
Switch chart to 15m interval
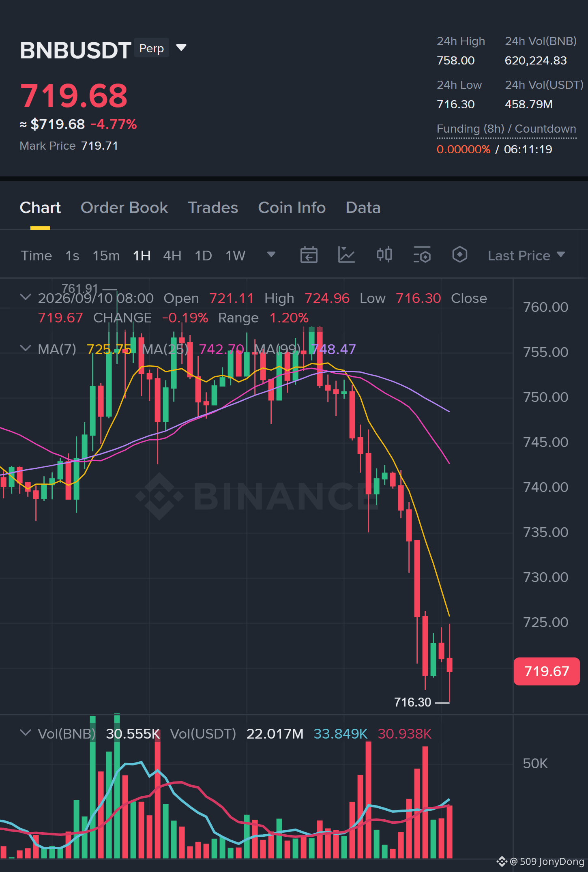click(106, 256)
